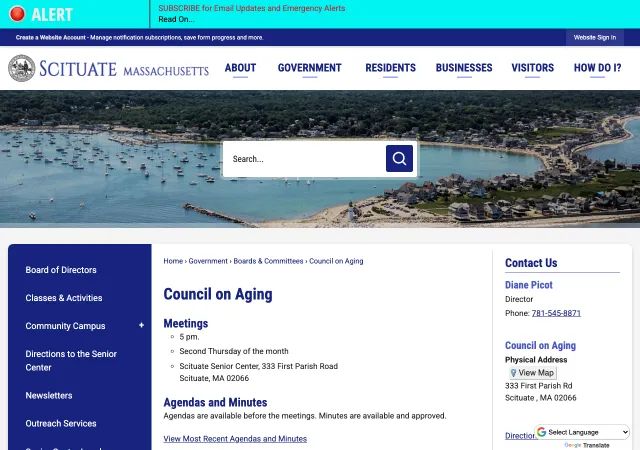
Task: Open Classes & Activities sidebar link
Action: click(x=64, y=298)
